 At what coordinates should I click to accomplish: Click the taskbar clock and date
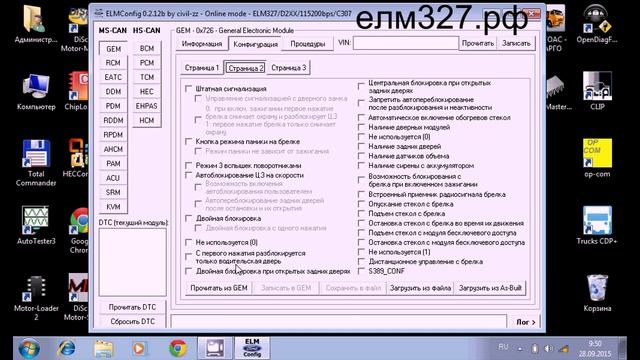[595, 349]
